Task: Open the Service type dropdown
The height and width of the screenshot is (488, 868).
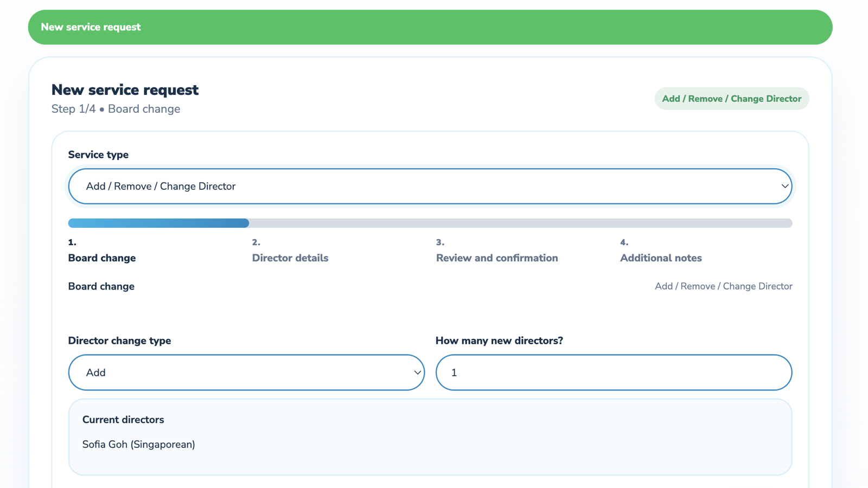Action: 430,186
